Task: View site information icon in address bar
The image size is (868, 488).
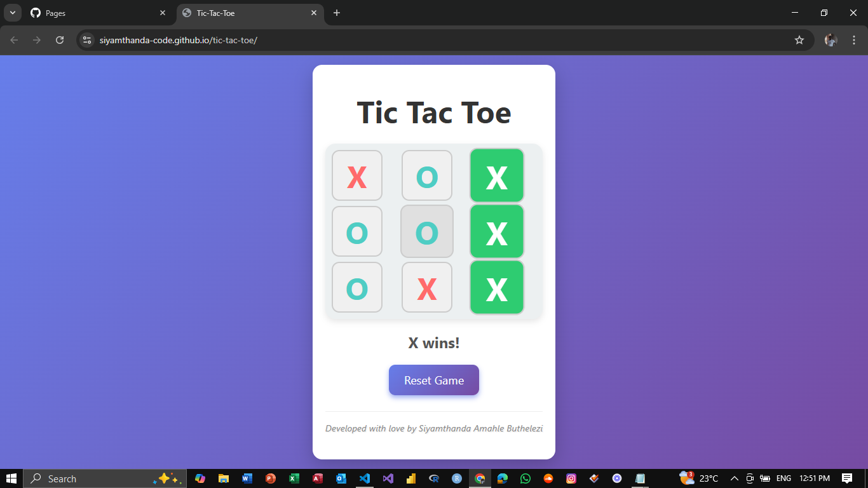Action: click(x=87, y=40)
